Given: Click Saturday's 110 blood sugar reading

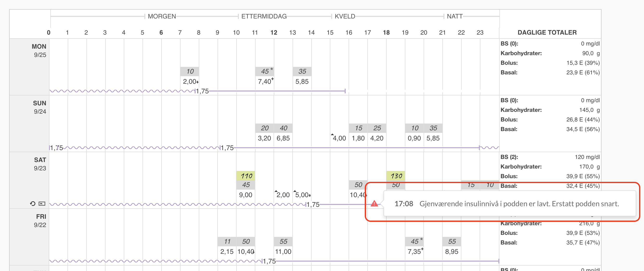Looking at the screenshot, I should (x=246, y=176).
